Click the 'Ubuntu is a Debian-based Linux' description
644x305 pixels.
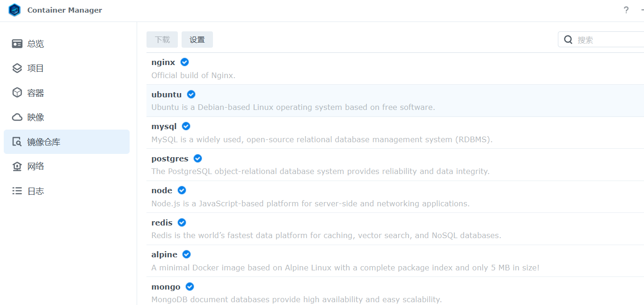[x=293, y=107]
